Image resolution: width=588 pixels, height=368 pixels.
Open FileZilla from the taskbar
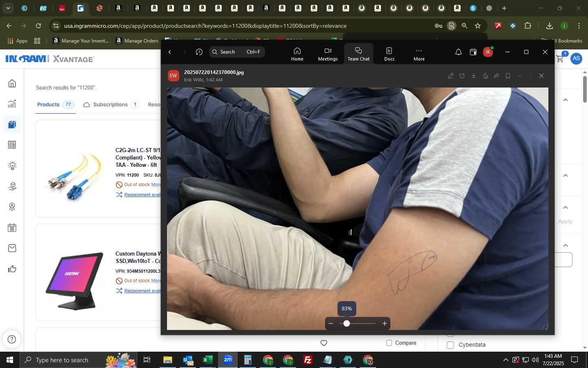(x=308, y=360)
